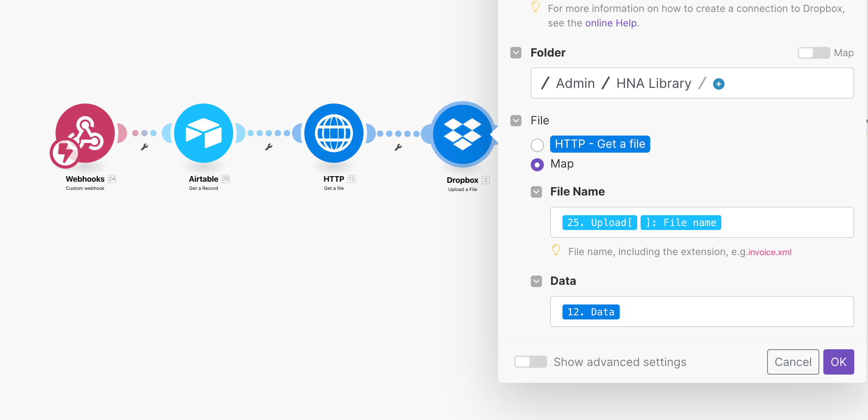Viewport: 868px width, 420px height.
Task: Click wrench icon between Airtable and HTTP
Action: point(269,147)
